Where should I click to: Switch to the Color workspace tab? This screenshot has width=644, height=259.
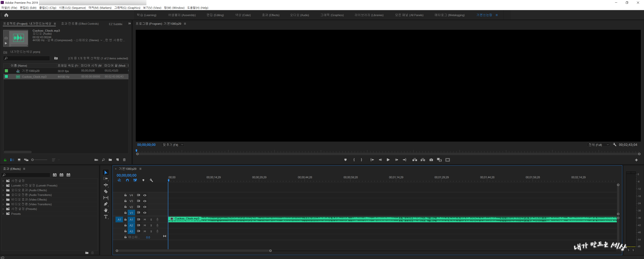tap(243, 15)
